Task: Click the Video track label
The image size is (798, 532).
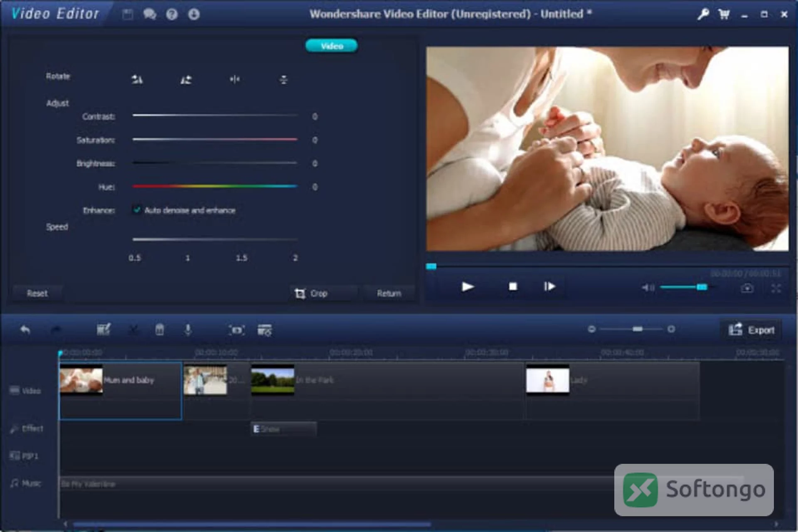Action: [25, 391]
